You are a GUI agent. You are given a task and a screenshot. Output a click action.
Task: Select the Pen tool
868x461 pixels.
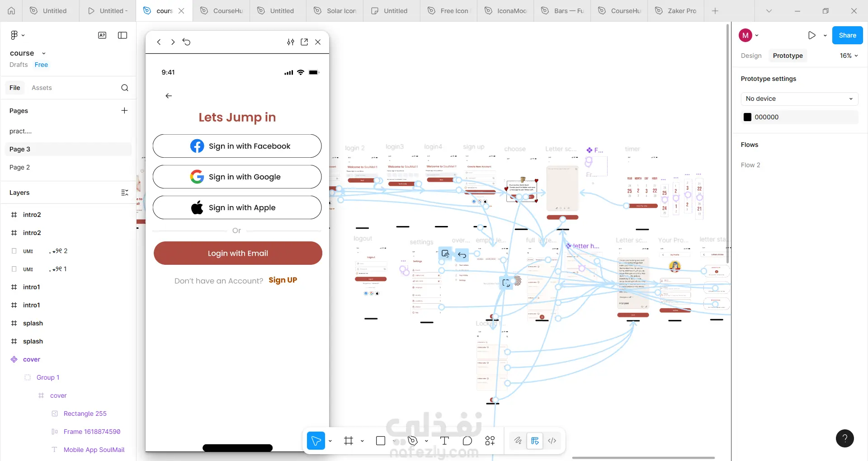tap(412, 441)
